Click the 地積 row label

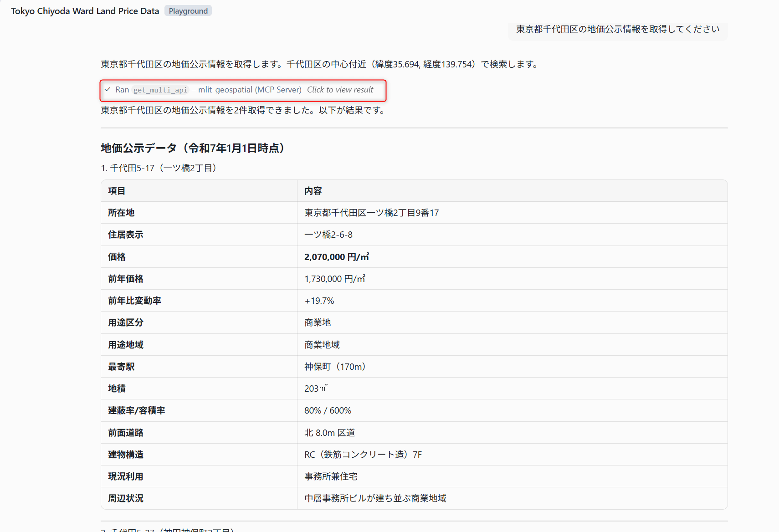point(117,389)
